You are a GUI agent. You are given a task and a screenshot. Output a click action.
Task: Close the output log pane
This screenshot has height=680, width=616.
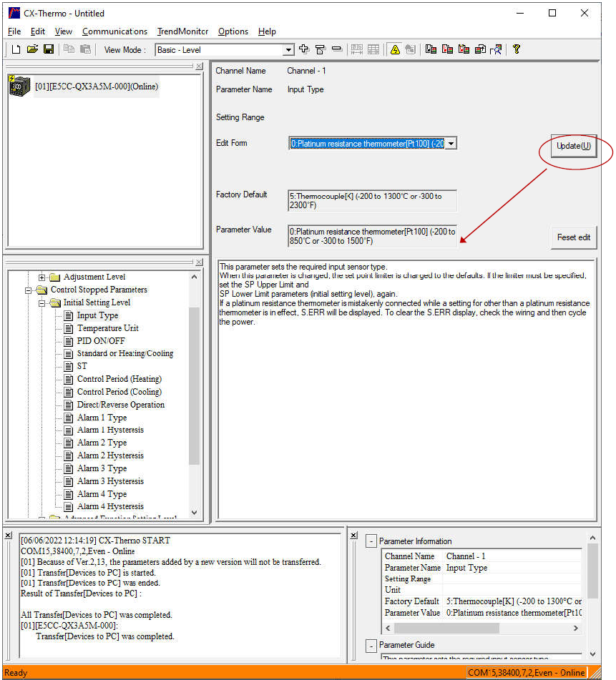point(9,536)
